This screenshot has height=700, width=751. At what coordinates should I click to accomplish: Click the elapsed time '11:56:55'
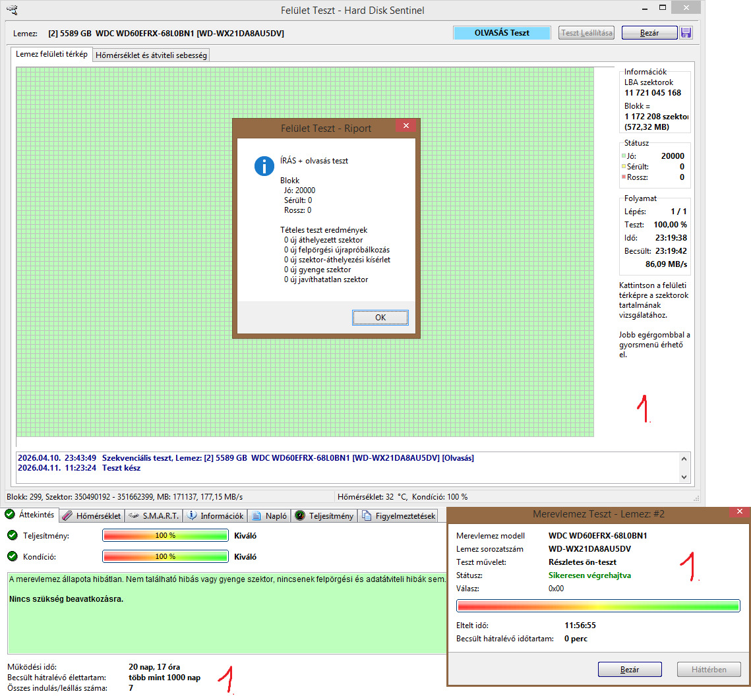tap(580, 625)
